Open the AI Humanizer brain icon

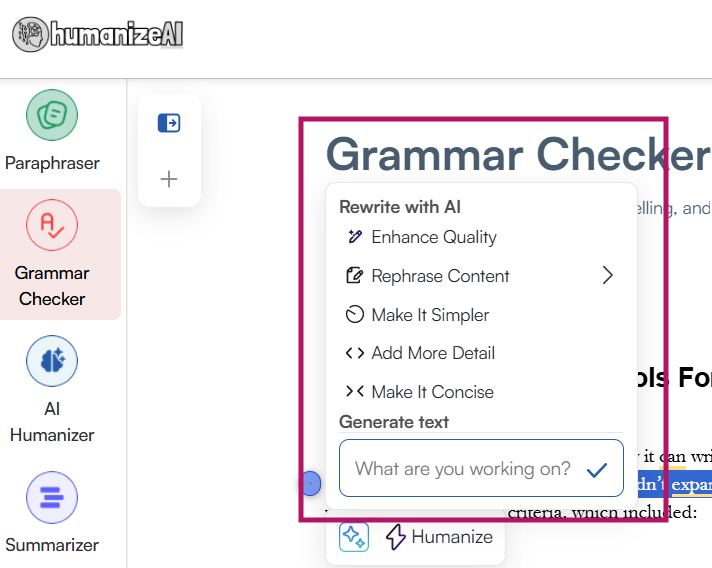click(x=52, y=361)
